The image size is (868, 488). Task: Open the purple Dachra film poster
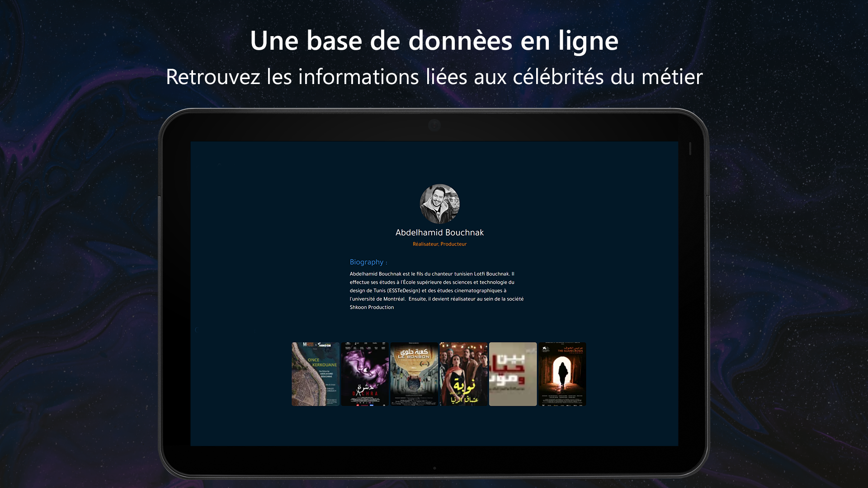coord(365,374)
